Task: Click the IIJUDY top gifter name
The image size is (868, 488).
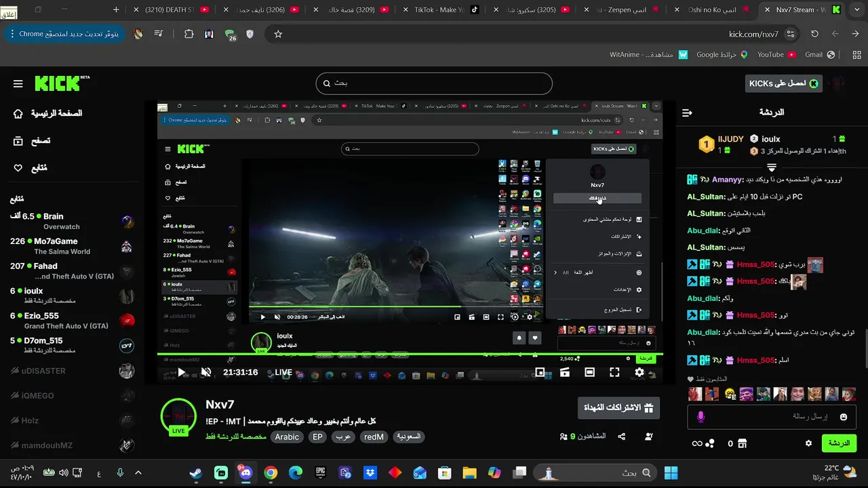Action: tap(731, 139)
